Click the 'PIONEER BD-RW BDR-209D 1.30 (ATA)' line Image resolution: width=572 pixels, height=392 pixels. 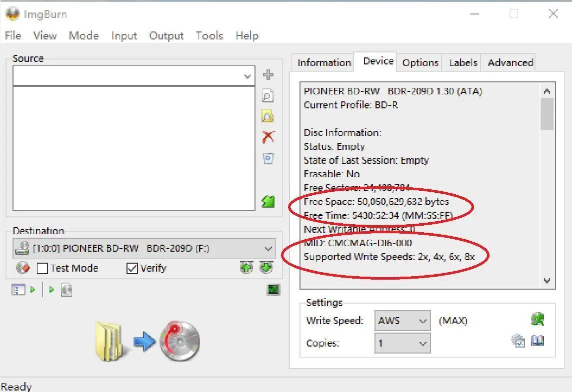tap(393, 91)
